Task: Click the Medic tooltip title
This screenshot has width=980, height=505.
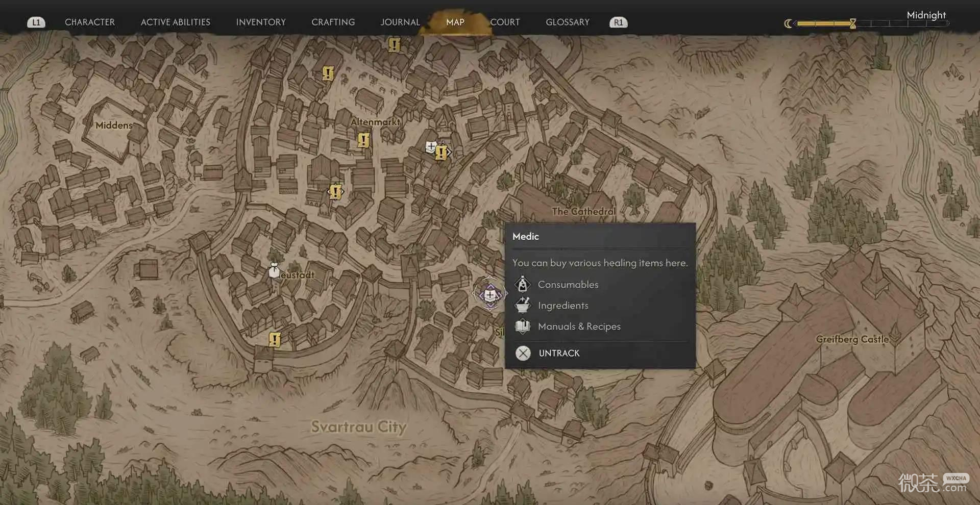Action: click(526, 236)
